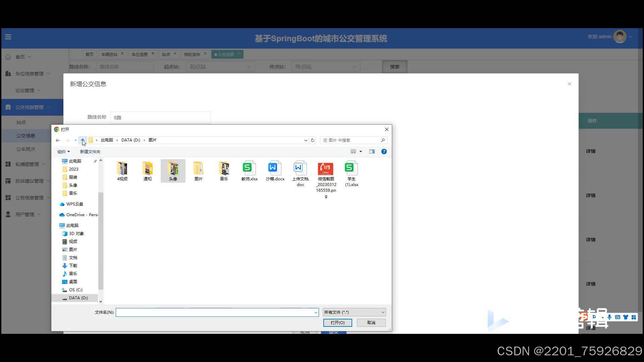Click the Back arrow in file dialog
This screenshot has height=362, width=644.
(58, 140)
